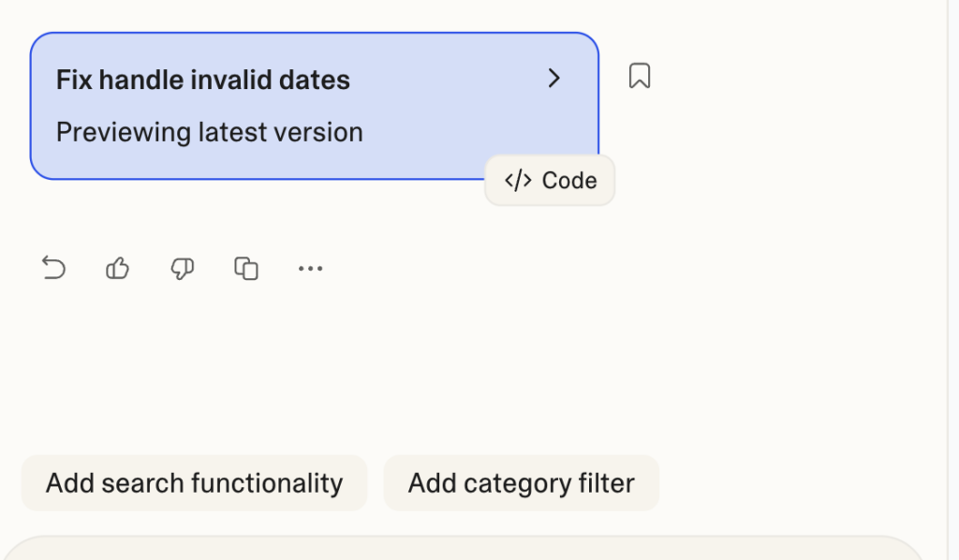Copy the response with the copy icon
Viewport: 959px width, 560px height.
coord(246,269)
